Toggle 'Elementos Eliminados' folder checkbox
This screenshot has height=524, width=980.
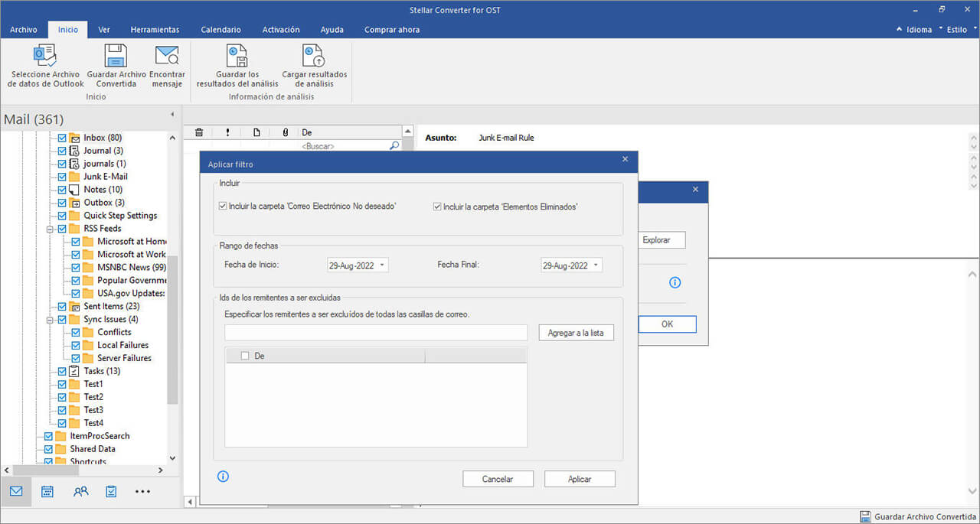[x=437, y=207]
